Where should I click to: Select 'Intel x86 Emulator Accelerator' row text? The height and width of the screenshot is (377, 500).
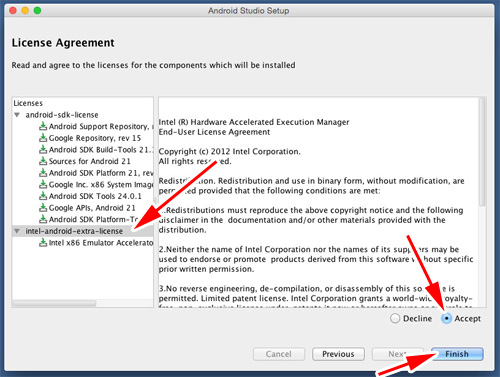click(x=101, y=243)
